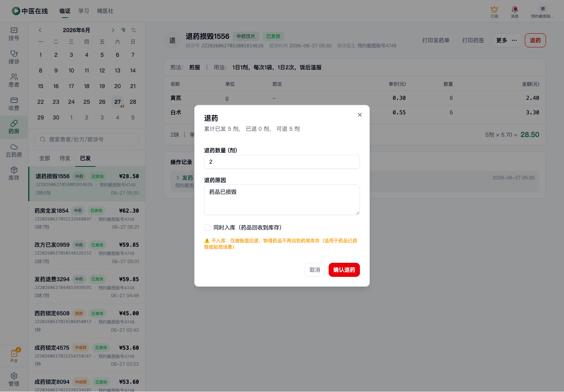The width and height of the screenshot is (564, 392).
Task: Open prescription 成药锁定8094
Action: pos(87,383)
